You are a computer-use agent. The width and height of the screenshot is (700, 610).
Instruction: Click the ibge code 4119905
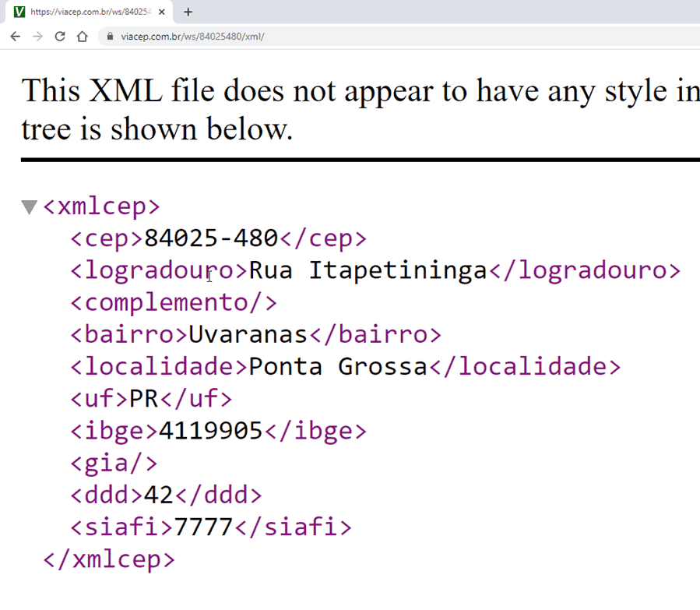[x=210, y=431]
